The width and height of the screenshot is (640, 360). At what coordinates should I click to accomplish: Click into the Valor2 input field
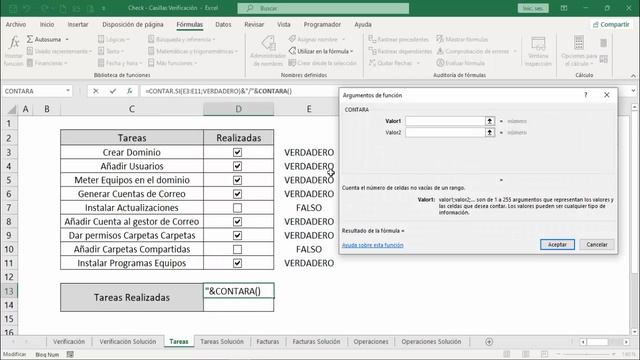pos(445,132)
